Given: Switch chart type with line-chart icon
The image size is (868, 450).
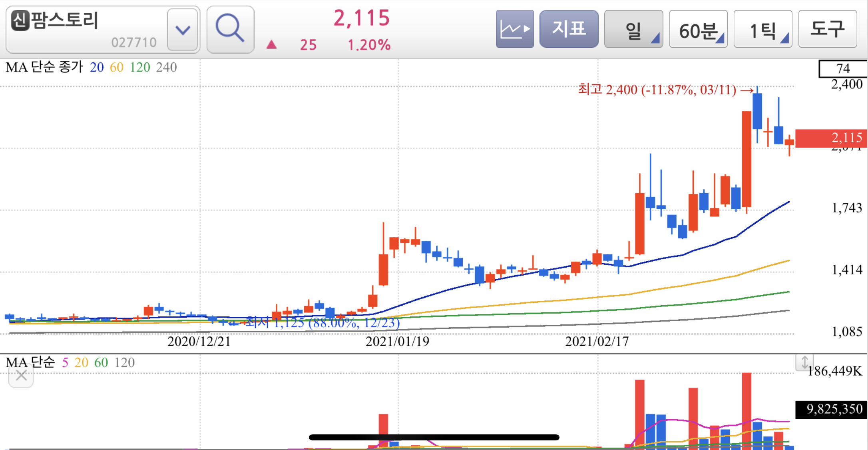Looking at the screenshot, I should [x=515, y=29].
